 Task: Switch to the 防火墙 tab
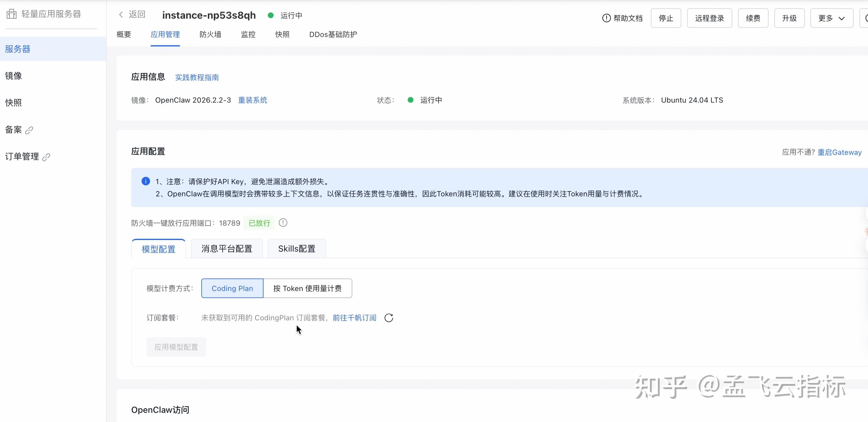pyautogui.click(x=210, y=34)
